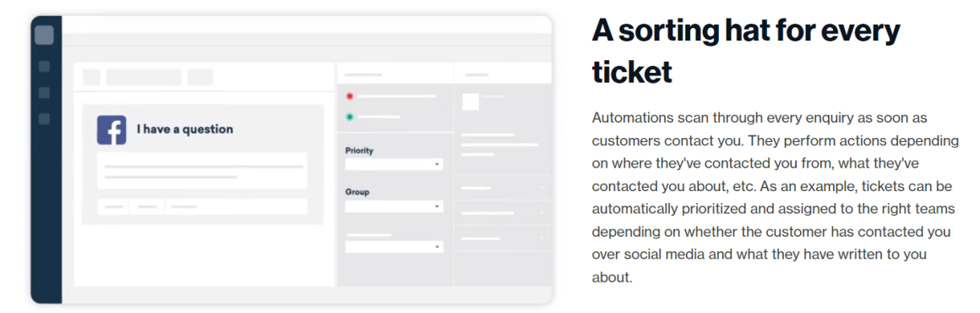The image size is (980, 313).
Task: Expand the first collapsed row in right panel
Action: (503, 187)
